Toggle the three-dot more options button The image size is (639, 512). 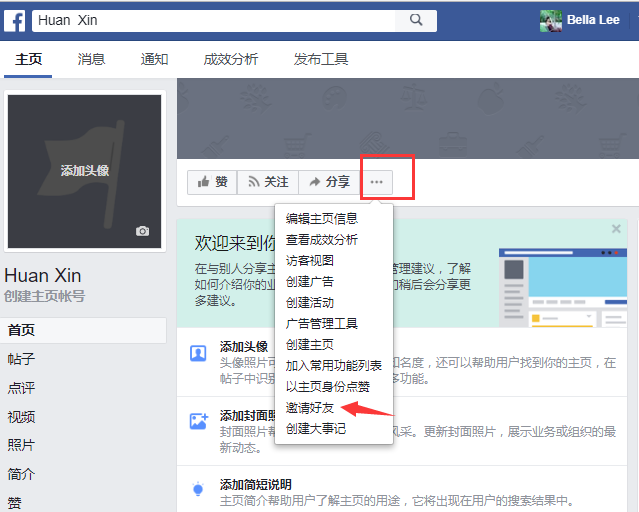click(x=377, y=182)
